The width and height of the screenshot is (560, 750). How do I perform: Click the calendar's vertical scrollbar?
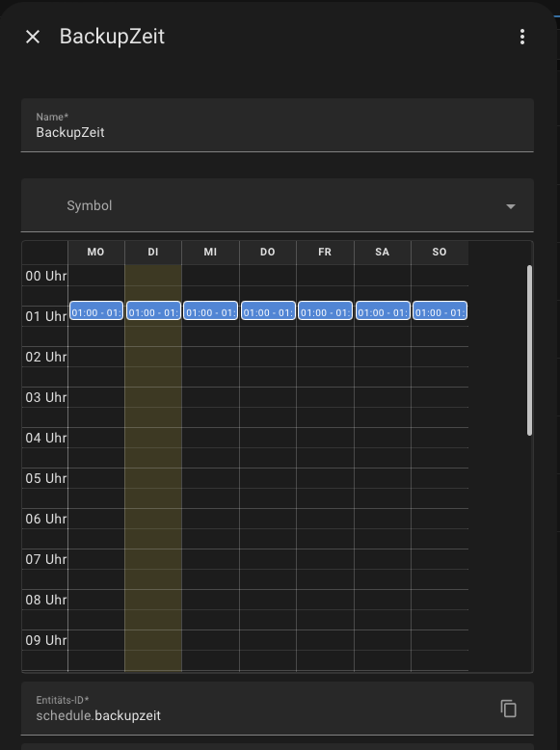529,350
